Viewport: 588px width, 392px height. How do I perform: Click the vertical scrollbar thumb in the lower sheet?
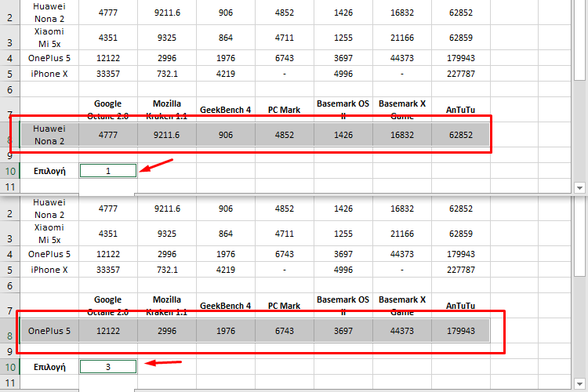[579, 236]
